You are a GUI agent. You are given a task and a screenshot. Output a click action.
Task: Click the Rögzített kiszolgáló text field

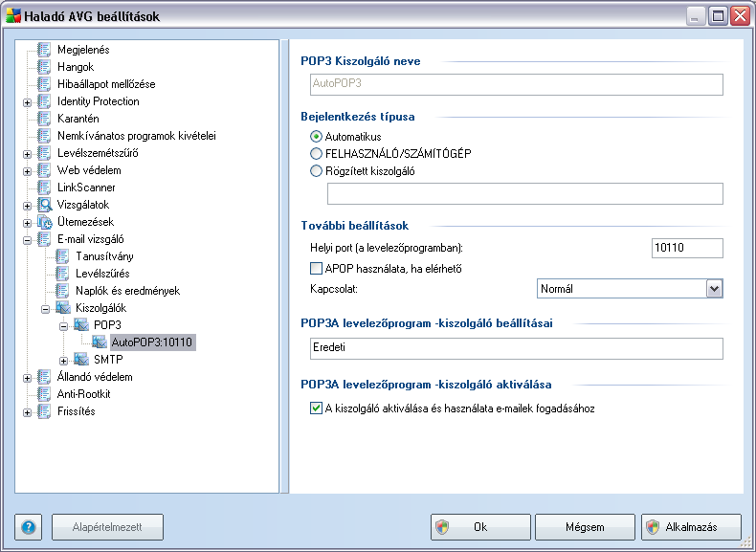pos(525,193)
